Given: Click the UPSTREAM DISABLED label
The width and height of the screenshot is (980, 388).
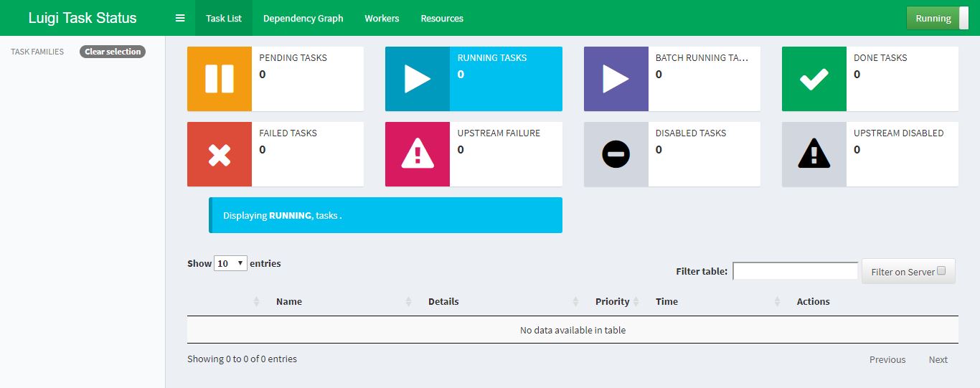Looking at the screenshot, I should click(x=899, y=133).
